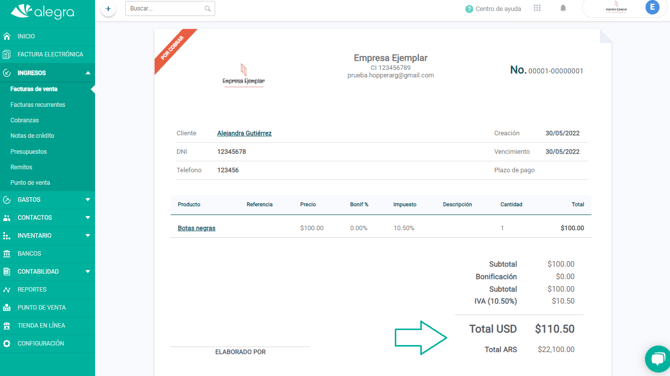The image size is (670, 376).
Task: Click the Bancos bank icon
Action: click(6, 254)
